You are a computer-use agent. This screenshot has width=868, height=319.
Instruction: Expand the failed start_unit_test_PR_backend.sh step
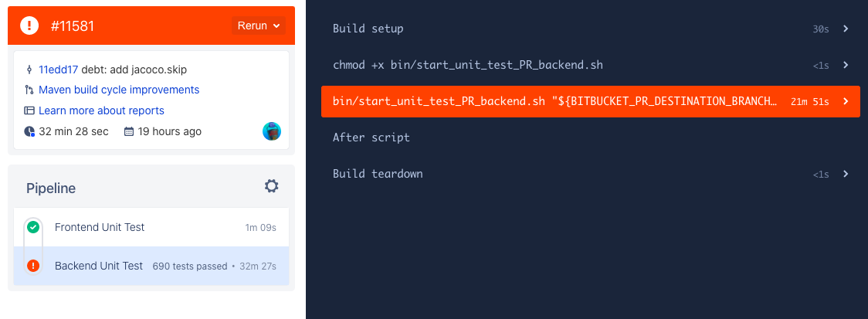[591, 101]
